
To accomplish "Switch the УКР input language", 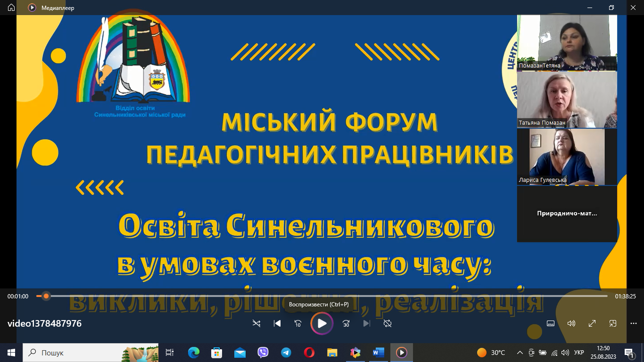I will tap(579, 353).
